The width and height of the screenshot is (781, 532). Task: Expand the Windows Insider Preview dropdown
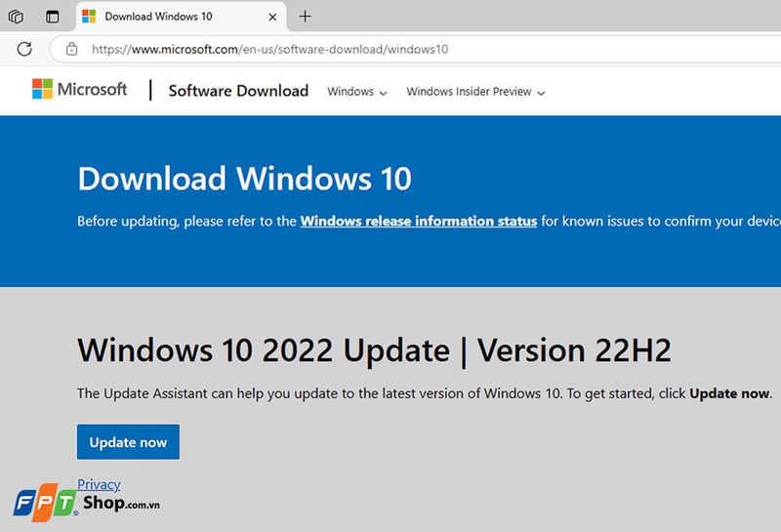click(x=475, y=92)
